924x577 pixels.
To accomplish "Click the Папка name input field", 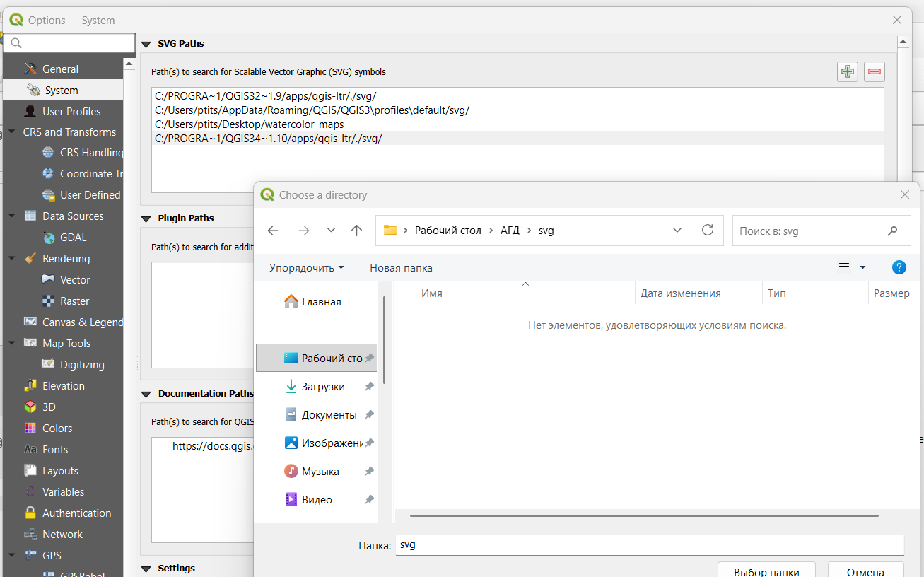I will [650, 545].
